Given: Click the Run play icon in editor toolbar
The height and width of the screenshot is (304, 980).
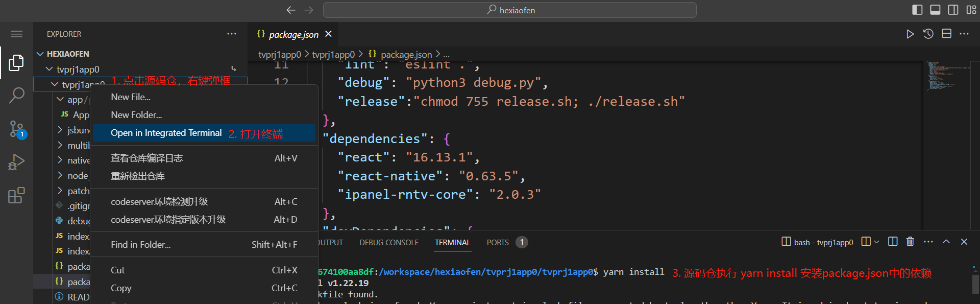Looking at the screenshot, I should point(910,34).
